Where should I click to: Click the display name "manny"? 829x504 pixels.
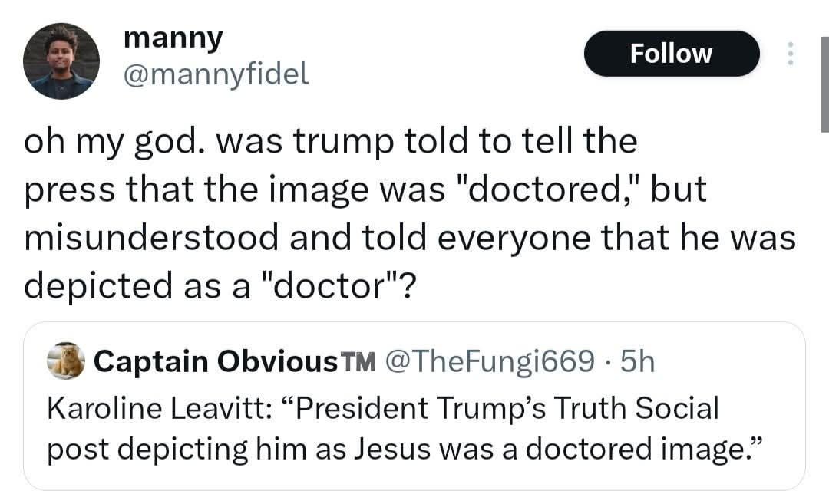pyautogui.click(x=173, y=38)
